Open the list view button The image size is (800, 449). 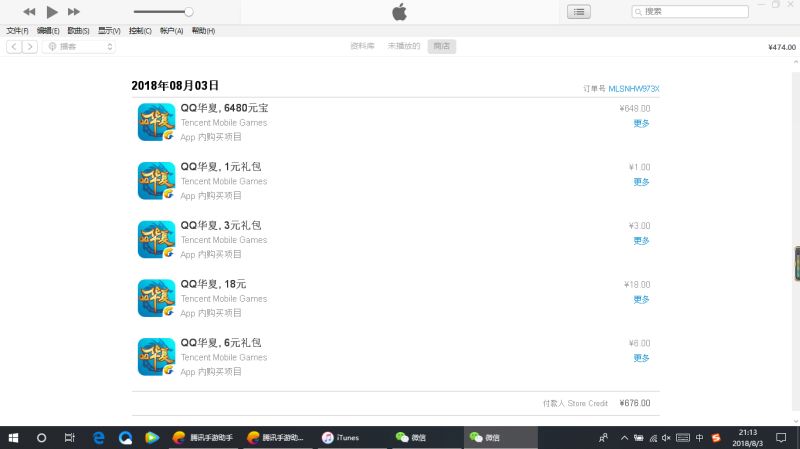coord(579,12)
